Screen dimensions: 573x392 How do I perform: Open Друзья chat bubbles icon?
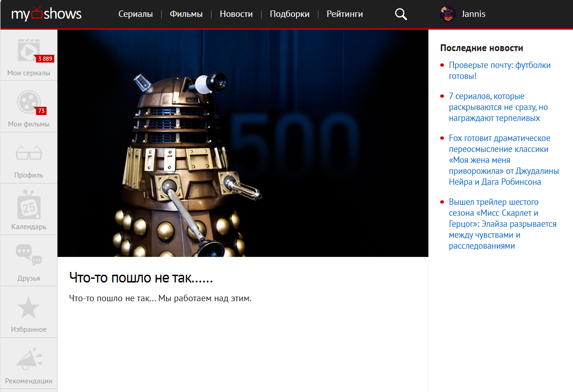coord(29,256)
